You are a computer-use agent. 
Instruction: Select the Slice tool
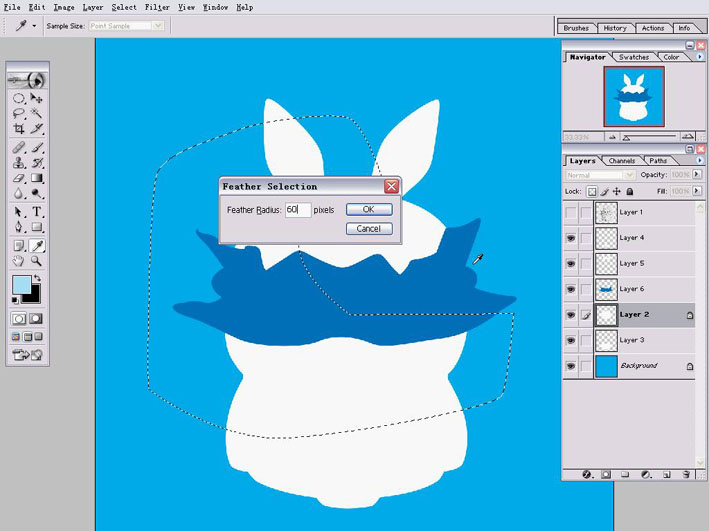36,128
